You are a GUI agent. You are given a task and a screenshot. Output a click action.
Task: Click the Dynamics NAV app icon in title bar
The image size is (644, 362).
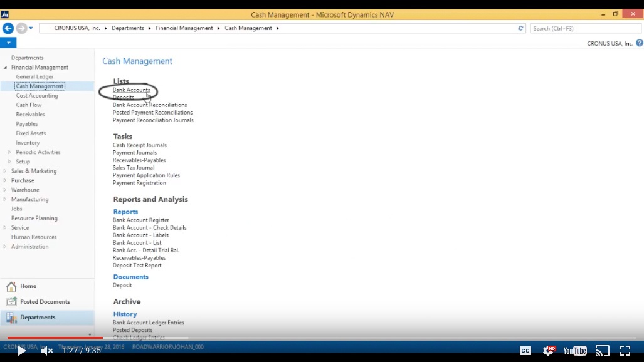[4, 14]
